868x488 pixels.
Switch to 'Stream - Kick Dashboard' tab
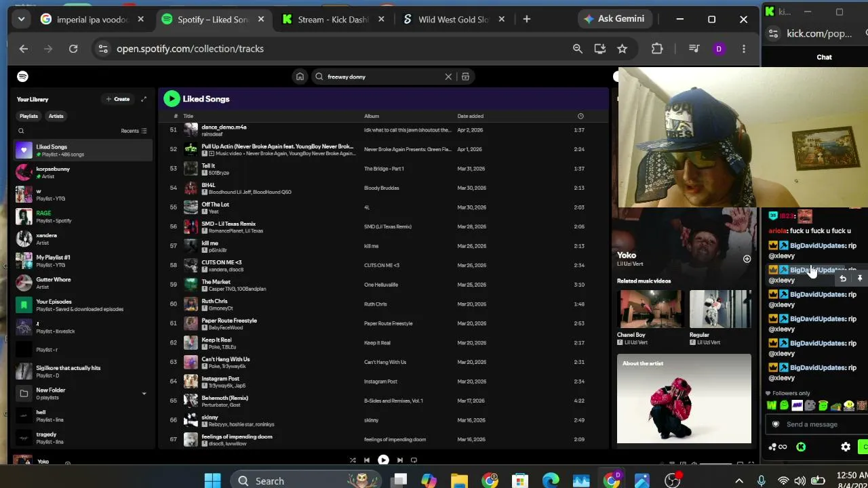332,20
